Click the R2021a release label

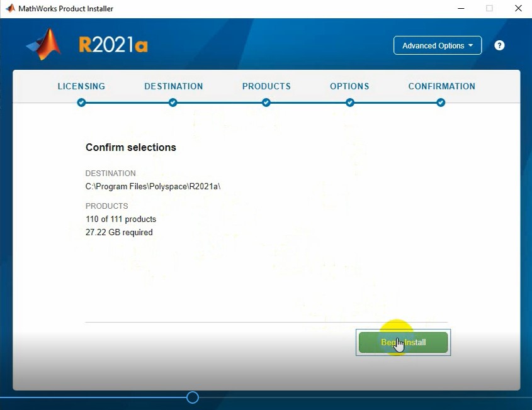[113, 45]
